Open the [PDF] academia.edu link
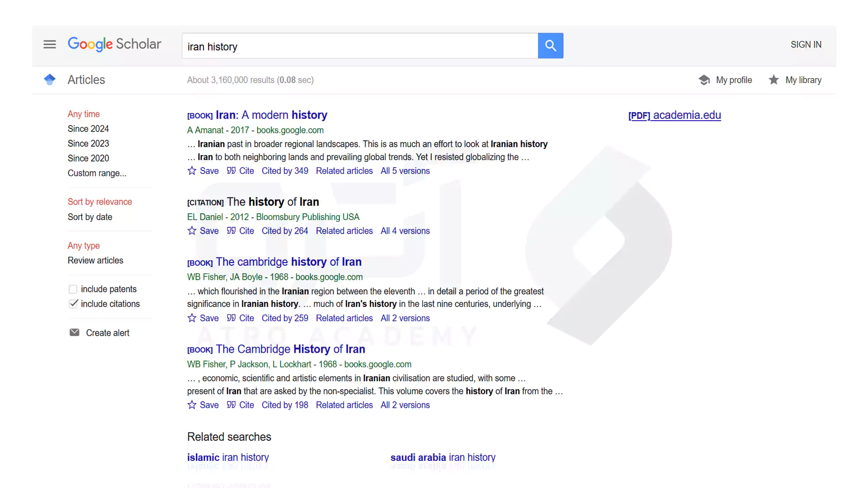Viewport: 868px width, 488px height. coord(674,115)
